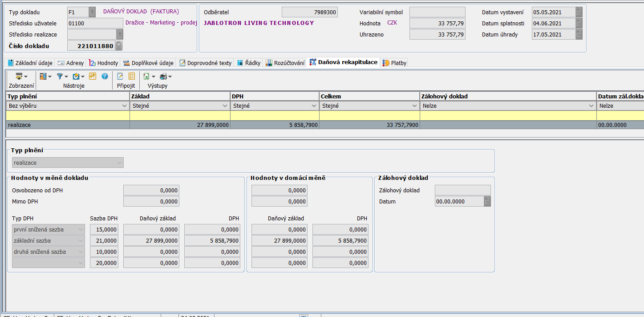This screenshot has width=644, height=317.
Task: Click the lock icon beside Číslo dokladu
Action: (119, 46)
